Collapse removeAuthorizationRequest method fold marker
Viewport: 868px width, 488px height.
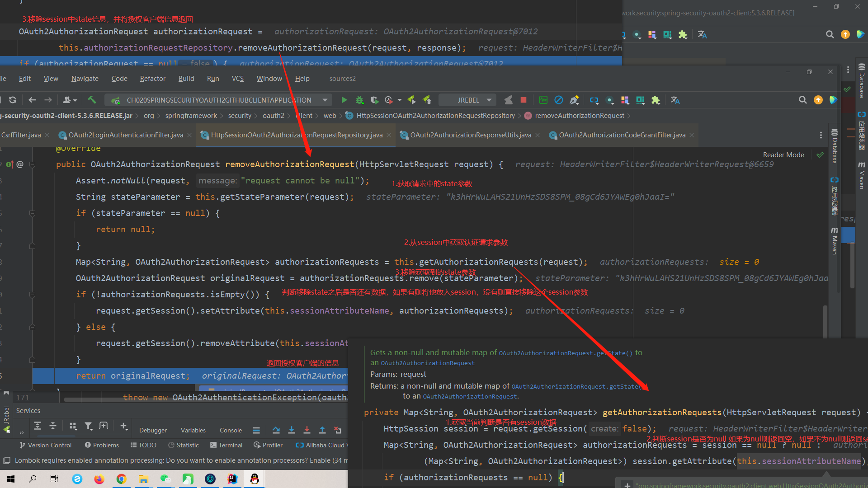(x=32, y=164)
